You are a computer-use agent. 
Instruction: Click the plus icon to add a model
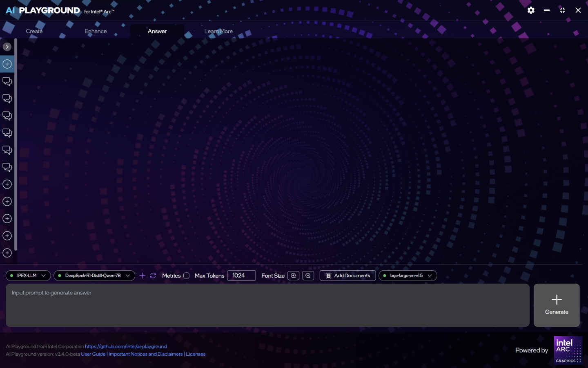click(142, 275)
